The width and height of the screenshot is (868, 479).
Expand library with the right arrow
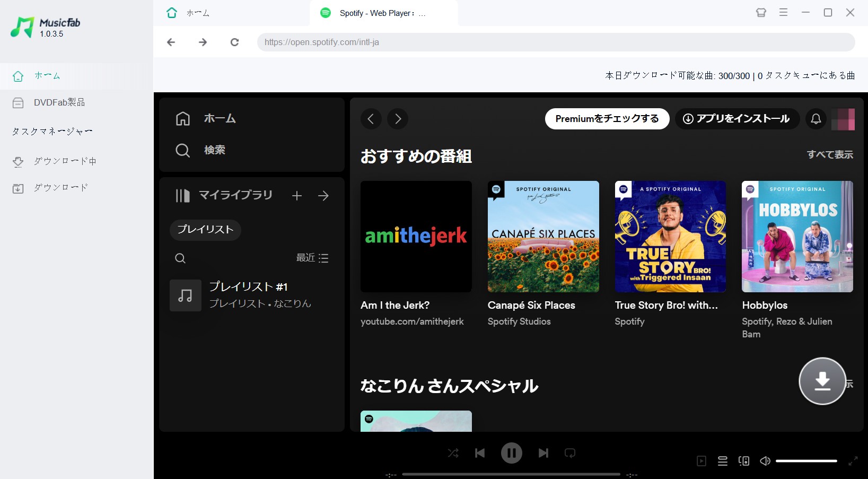323,196
